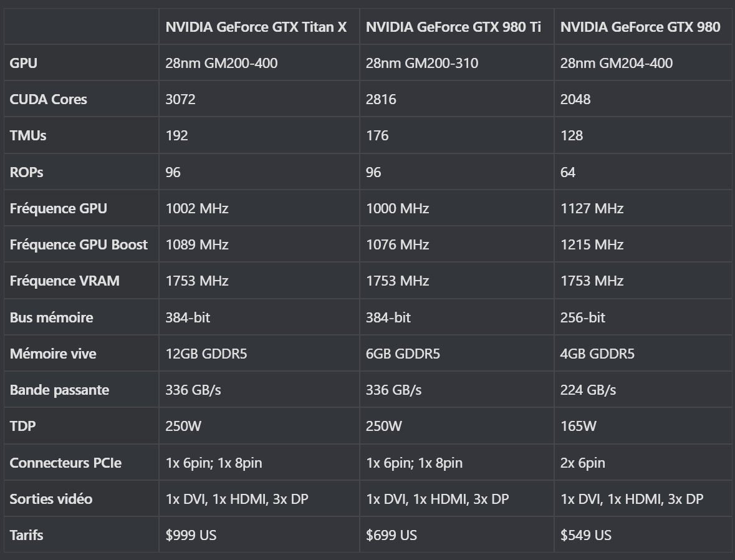Select the 28nm GM200-310 cell
The height and width of the screenshot is (560, 735).
coord(422,64)
